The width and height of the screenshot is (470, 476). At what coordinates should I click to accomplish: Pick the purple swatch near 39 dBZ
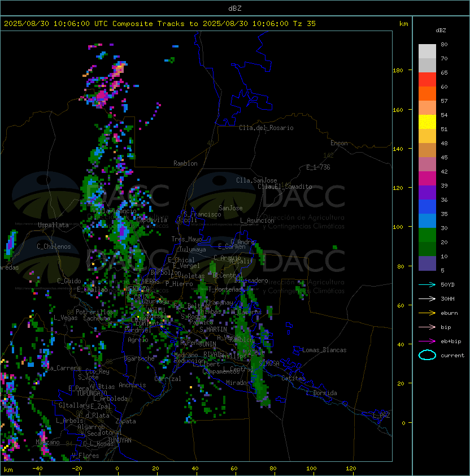427,192
